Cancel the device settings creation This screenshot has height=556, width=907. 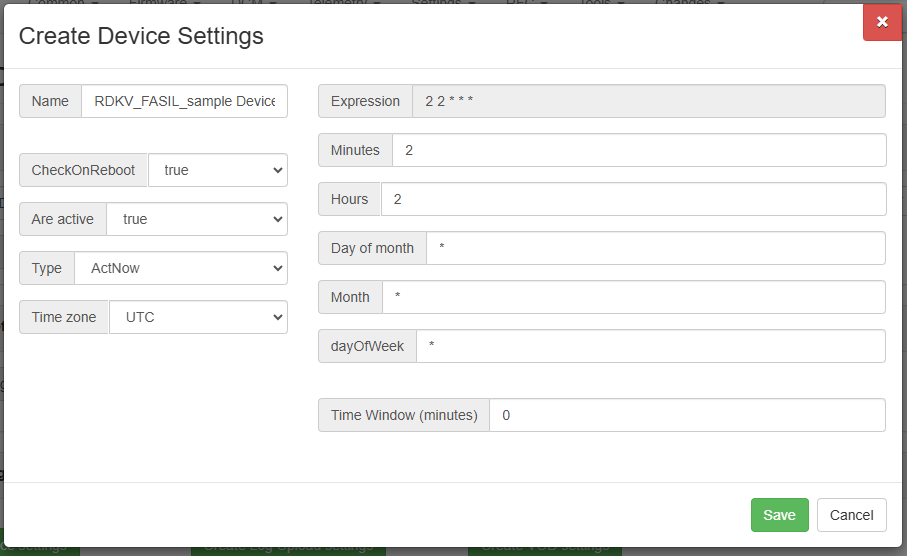pos(851,515)
